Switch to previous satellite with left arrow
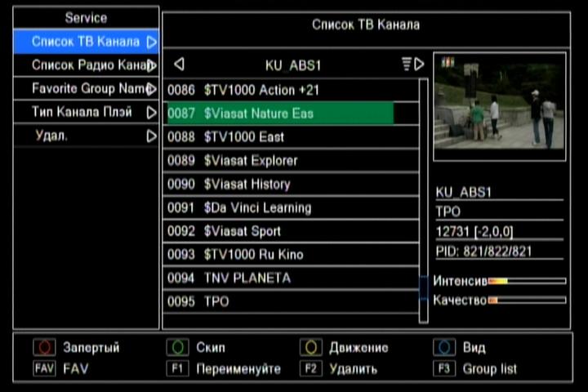Viewport: 588px width, 392px height. pyautogui.click(x=179, y=65)
